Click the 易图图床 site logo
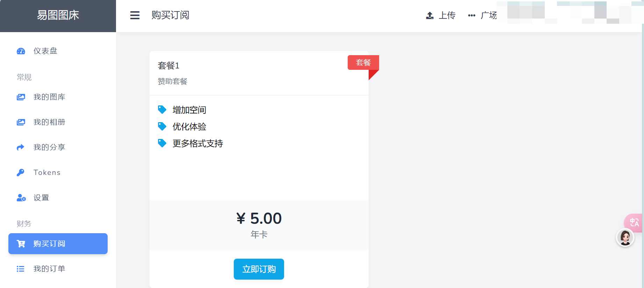 (58, 15)
